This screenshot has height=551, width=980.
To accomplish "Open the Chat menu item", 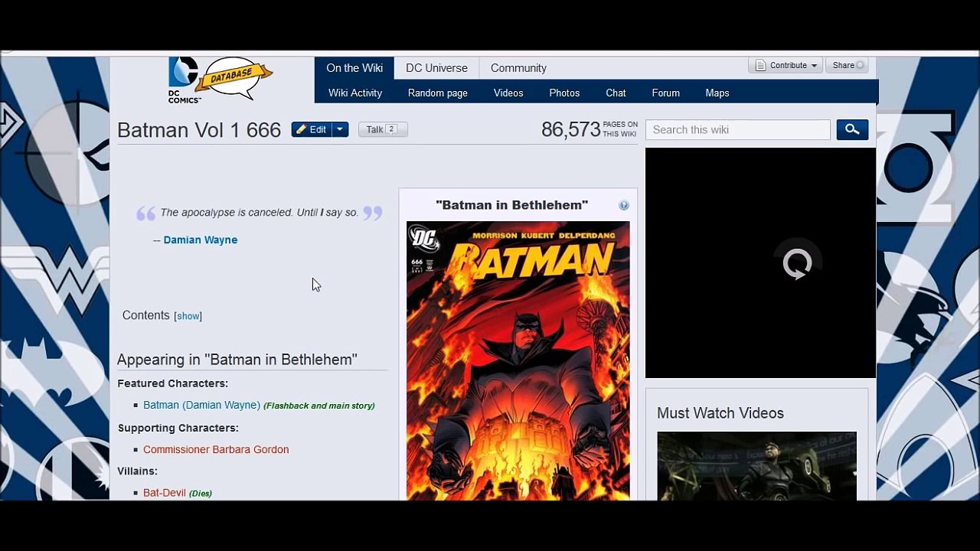I will 616,93.
